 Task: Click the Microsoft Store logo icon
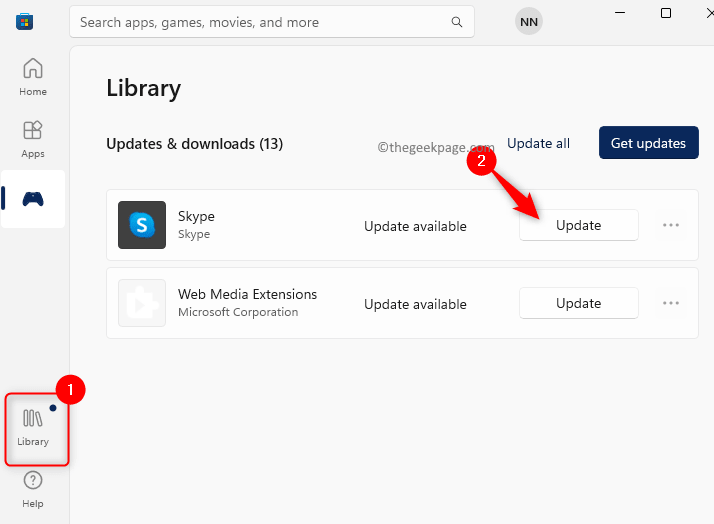pos(24,21)
